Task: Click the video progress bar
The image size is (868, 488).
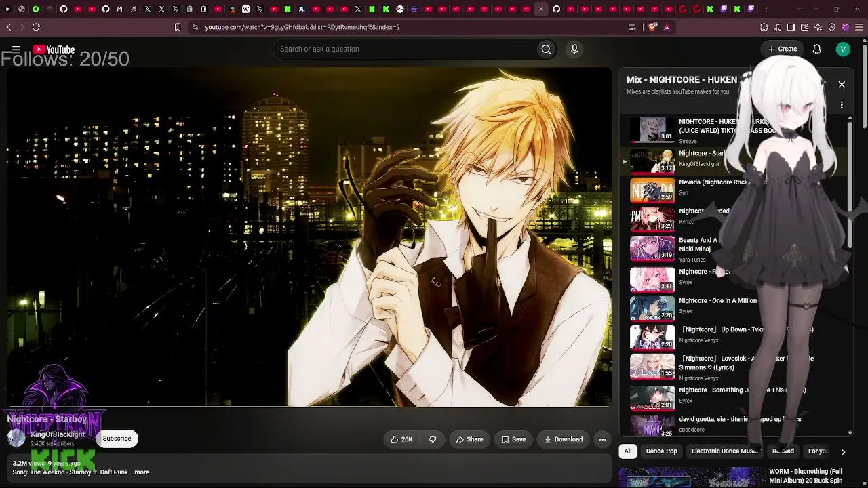Action: tap(309, 407)
